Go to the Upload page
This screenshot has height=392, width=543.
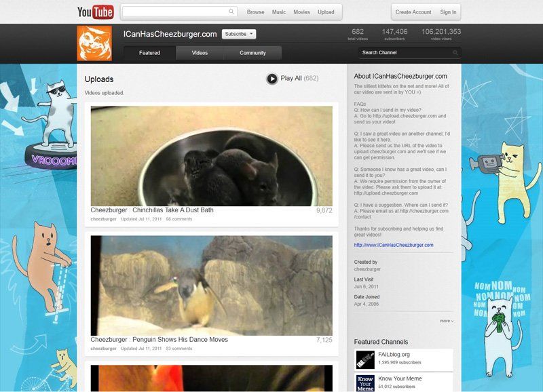coord(326,12)
